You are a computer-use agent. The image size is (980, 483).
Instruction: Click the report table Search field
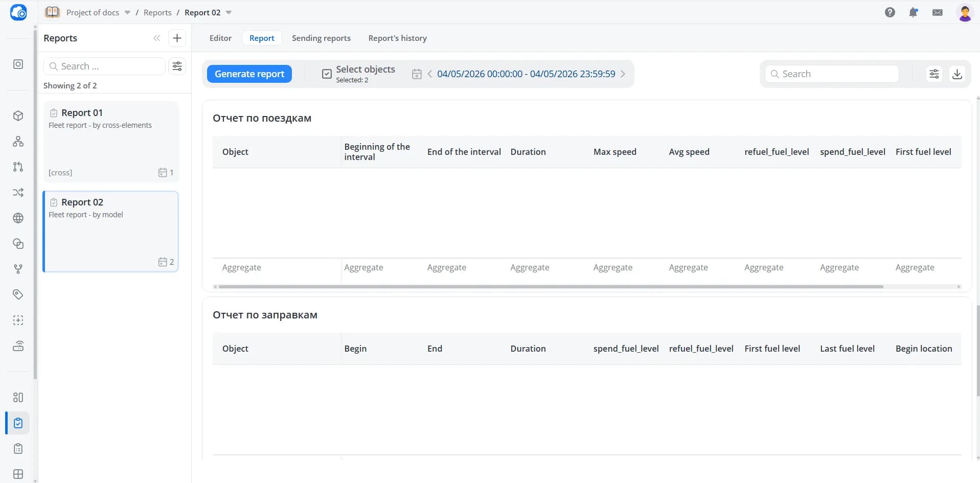[x=832, y=74]
